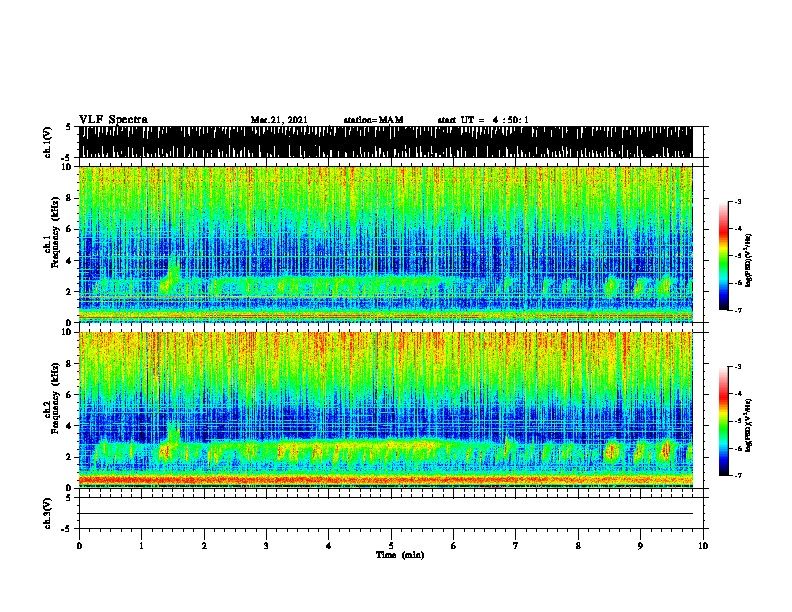Click the ch.1 waveform panel at top
The image size is (792, 612).
click(x=385, y=142)
